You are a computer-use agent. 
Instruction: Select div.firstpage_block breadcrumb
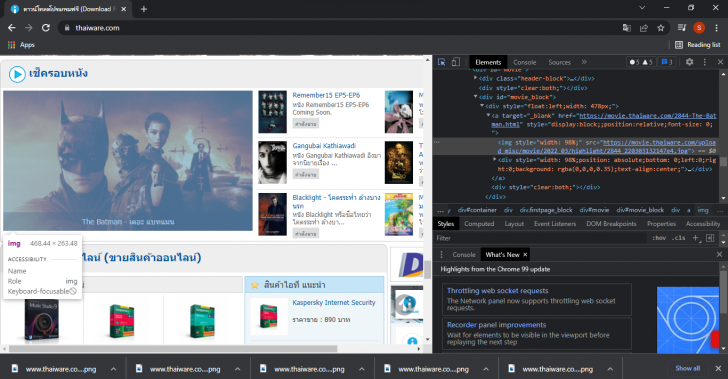(x=546, y=210)
